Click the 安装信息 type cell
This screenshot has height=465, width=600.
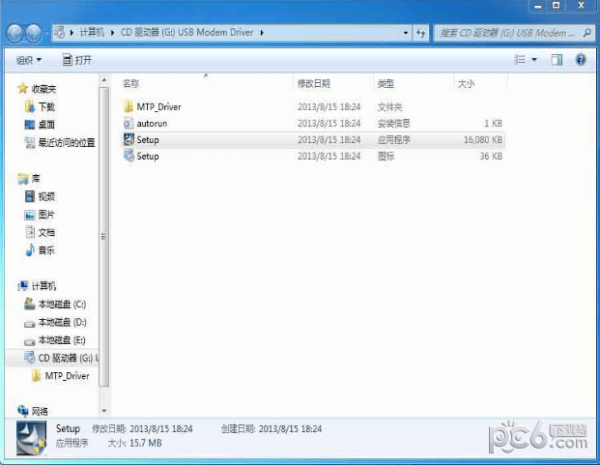pyautogui.click(x=394, y=123)
